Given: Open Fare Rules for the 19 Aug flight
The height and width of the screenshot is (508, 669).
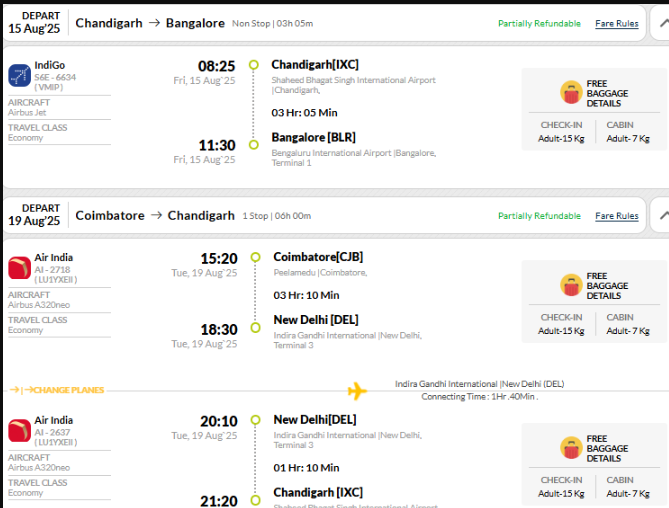Looking at the screenshot, I should (617, 216).
